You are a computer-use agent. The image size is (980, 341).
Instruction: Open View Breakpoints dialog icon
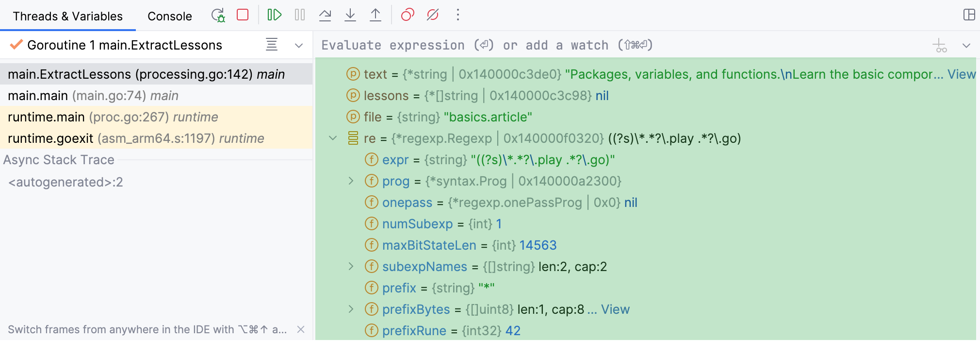(407, 15)
